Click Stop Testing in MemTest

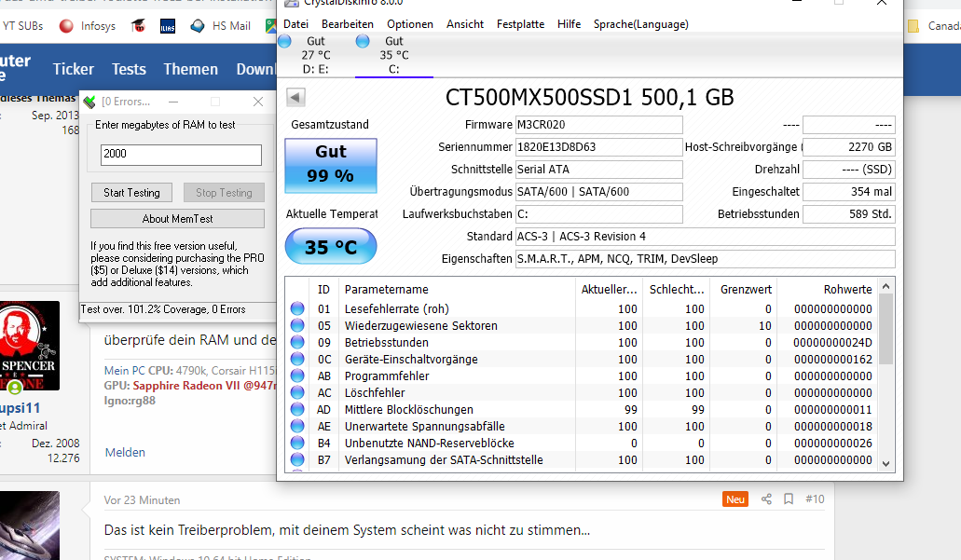click(x=224, y=192)
